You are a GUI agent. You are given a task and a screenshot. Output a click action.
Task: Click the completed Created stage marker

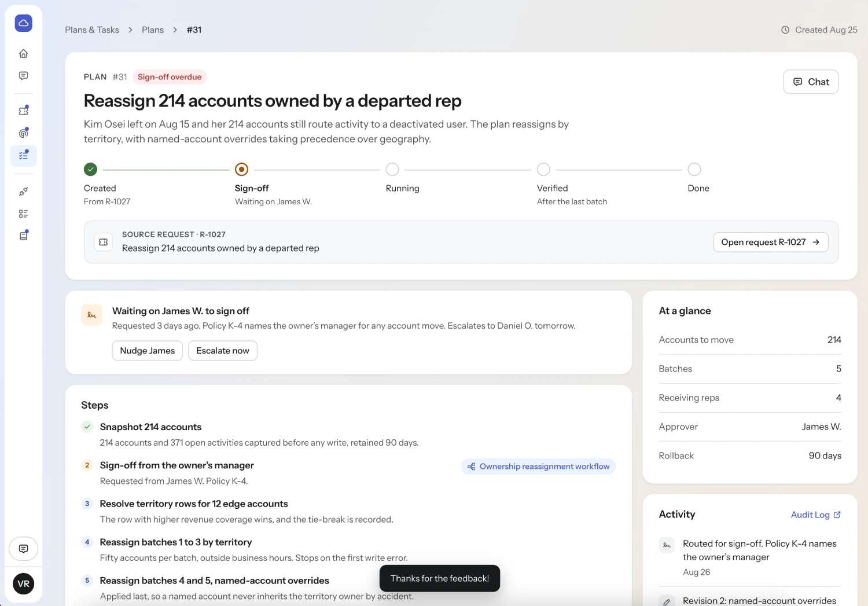[90, 169]
